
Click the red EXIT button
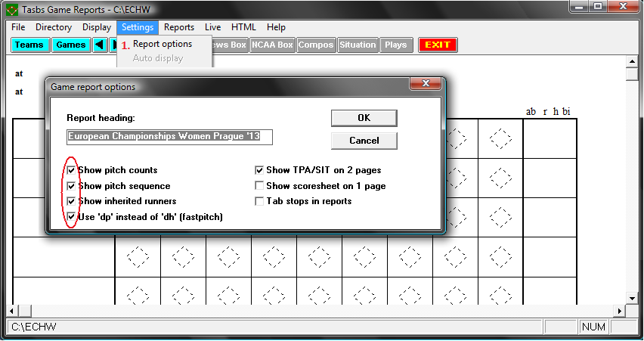pyautogui.click(x=438, y=45)
